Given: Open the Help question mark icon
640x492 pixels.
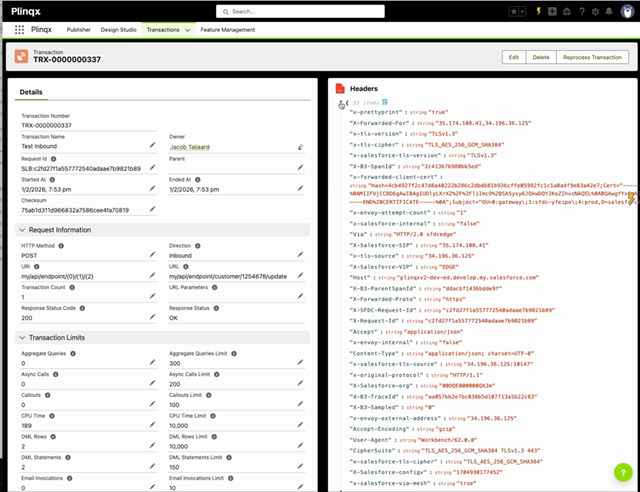Looking at the screenshot, I should (x=582, y=11).
